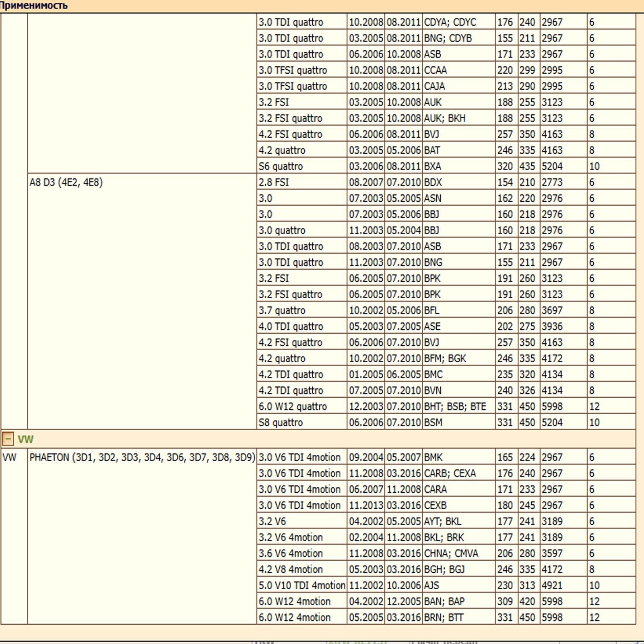
Task: Select the PHAETON (3D1, 3D2...) model cell
Action: pyautogui.click(x=142, y=537)
